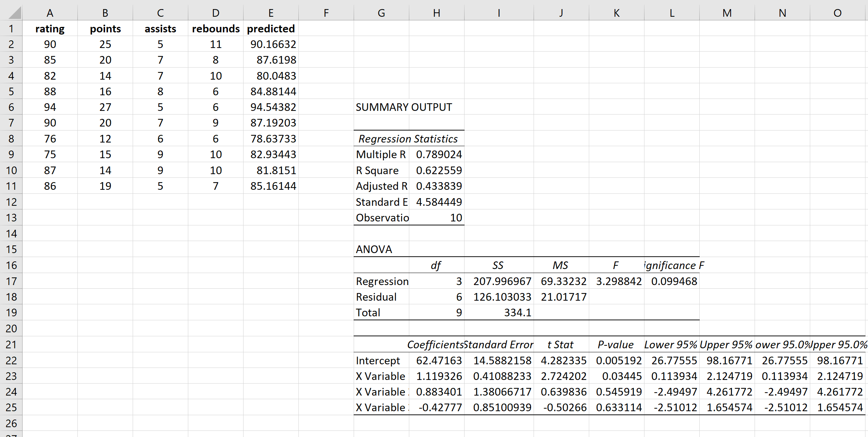Select the P-value 0.005192 for Intercept

618,360
